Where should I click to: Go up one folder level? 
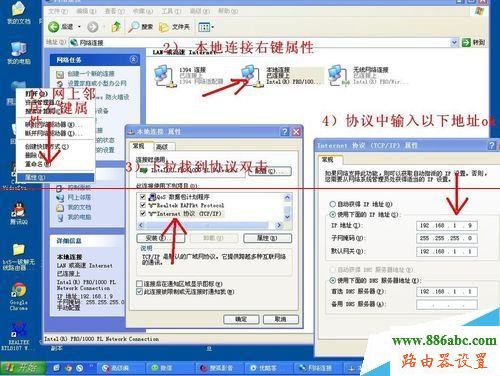(116, 27)
